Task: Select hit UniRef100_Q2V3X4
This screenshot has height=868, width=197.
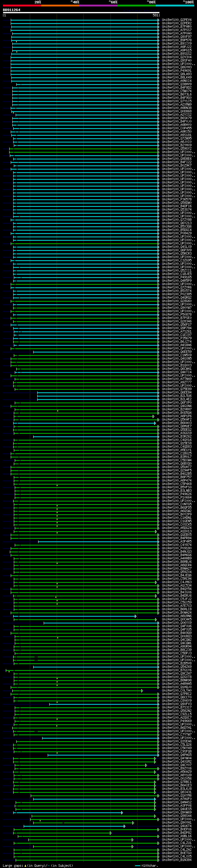Action: 177,57
